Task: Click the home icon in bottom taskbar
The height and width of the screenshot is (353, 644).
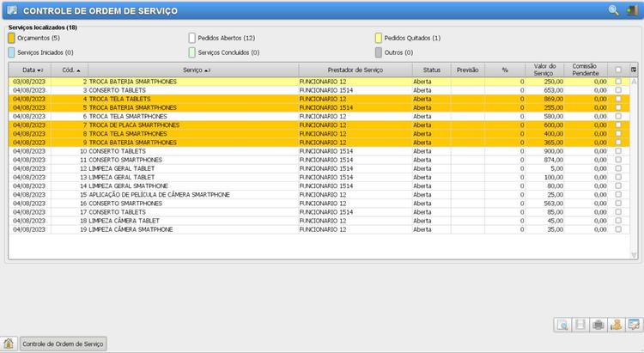Action: coord(9,344)
